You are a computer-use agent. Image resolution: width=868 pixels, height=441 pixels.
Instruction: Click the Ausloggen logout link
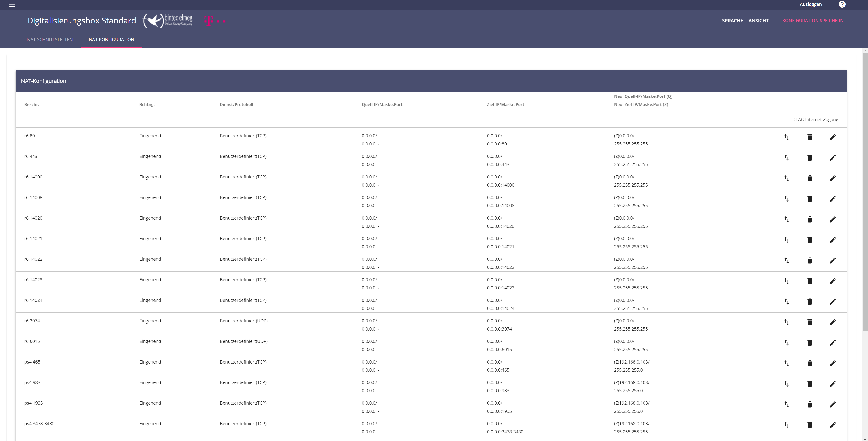[x=810, y=4]
